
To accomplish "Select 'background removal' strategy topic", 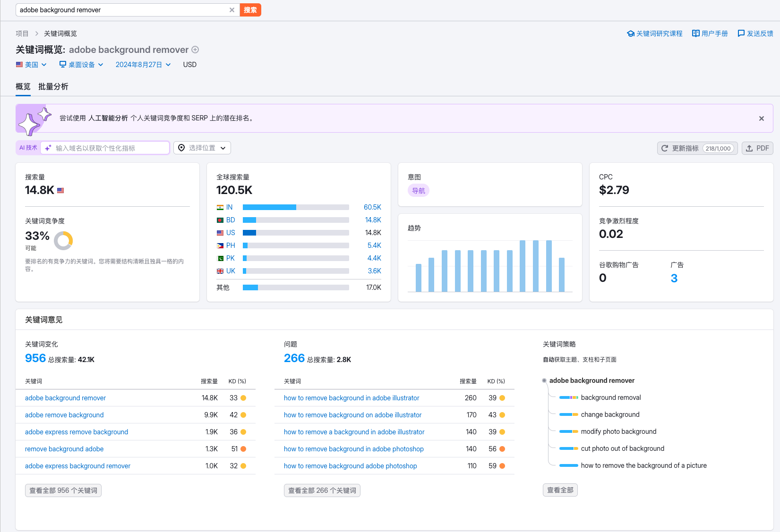I will (x=611, y=397).
